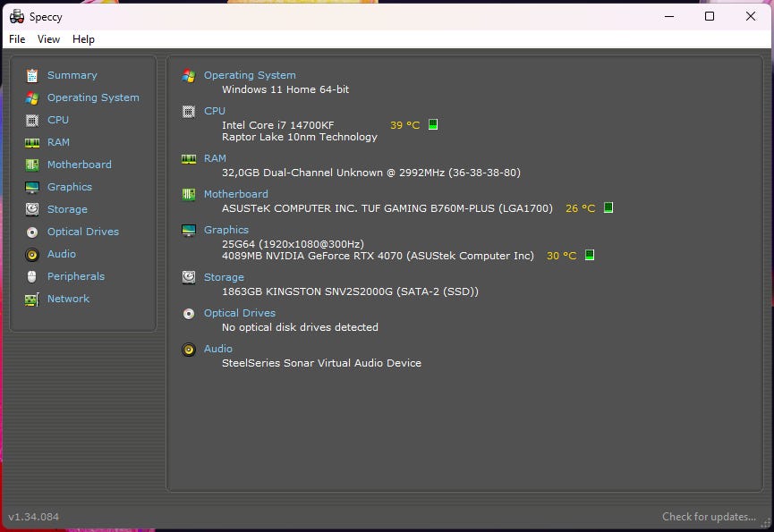Click the 32,0GB Dual-Channel RAM details

point(371,173)
